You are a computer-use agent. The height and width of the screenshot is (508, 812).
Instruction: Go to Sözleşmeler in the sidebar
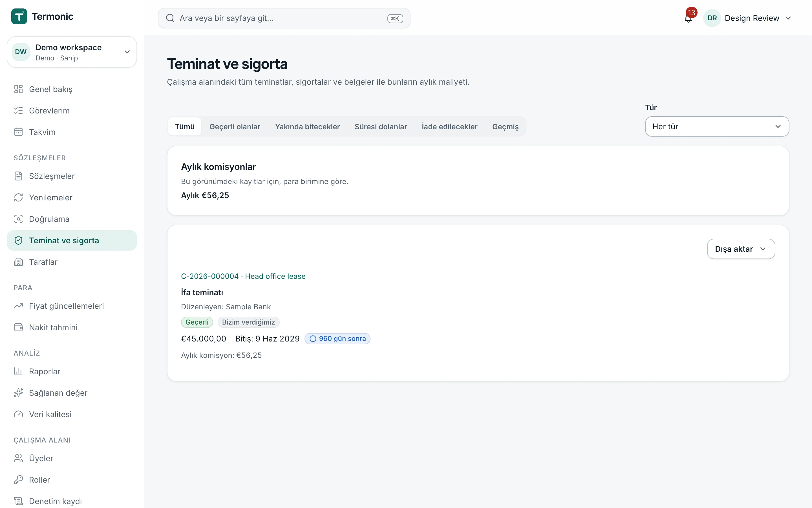pyautogui.click(x=72, y=176)
